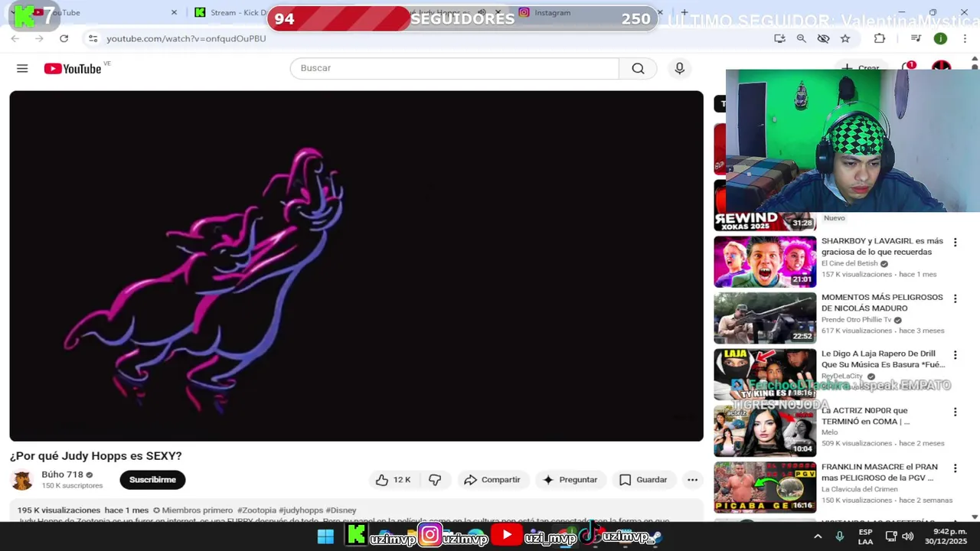Go back with browser back arrow

[x=15, y=38]
